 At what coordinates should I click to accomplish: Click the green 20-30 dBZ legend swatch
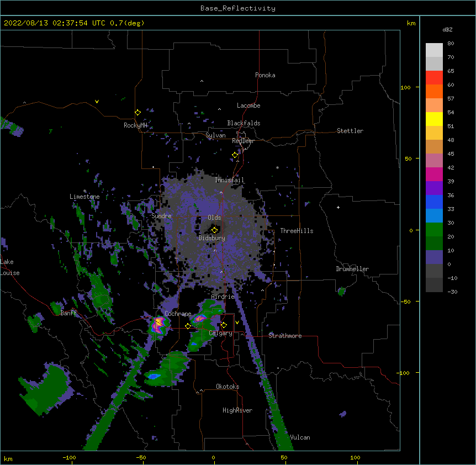pyautogui.click(x=434, y=230)
